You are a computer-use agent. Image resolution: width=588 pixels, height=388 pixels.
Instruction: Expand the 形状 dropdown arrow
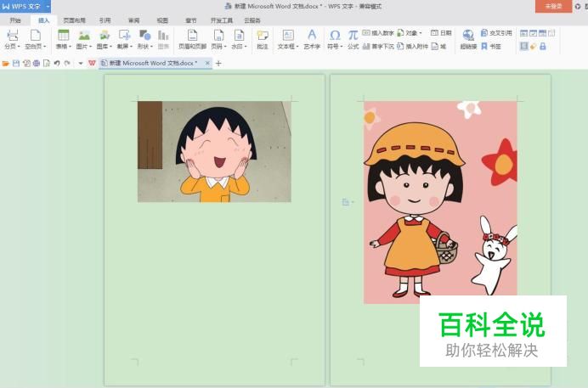151,47
